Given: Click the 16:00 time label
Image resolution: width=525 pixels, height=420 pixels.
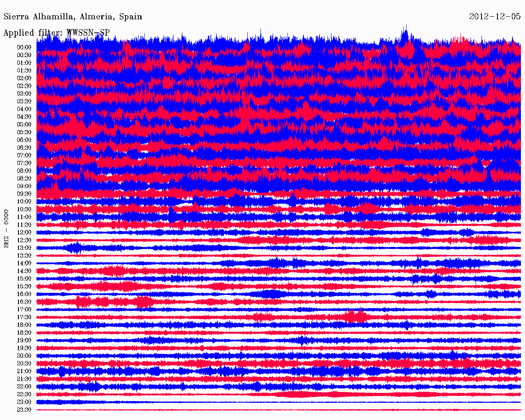Looking at the screenshot, I should pos(24,294).
